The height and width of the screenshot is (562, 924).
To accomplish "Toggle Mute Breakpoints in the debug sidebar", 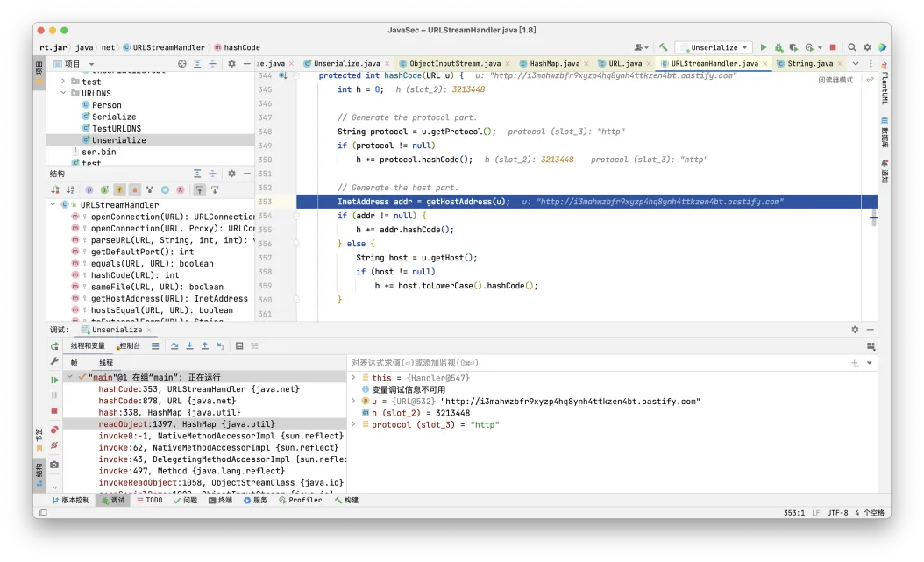I will [x=54, y=445].
